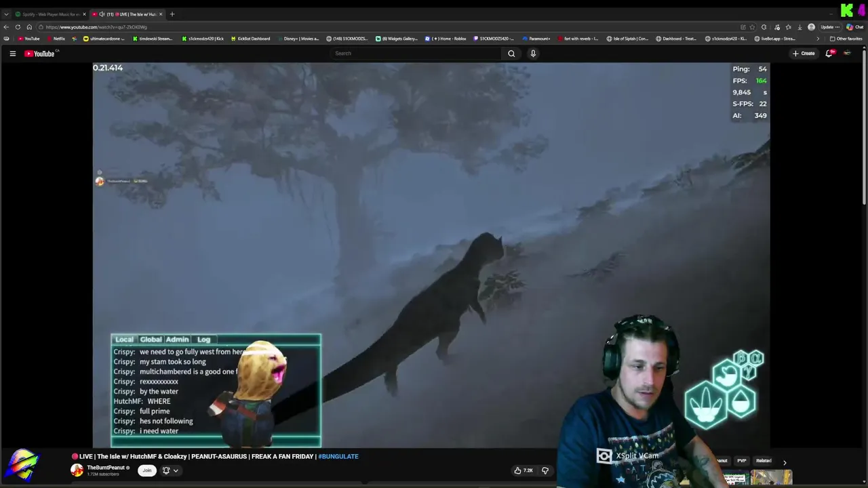Switch in-game chat to the Admin tab
The image size is (868, 488).
[177, 340]
